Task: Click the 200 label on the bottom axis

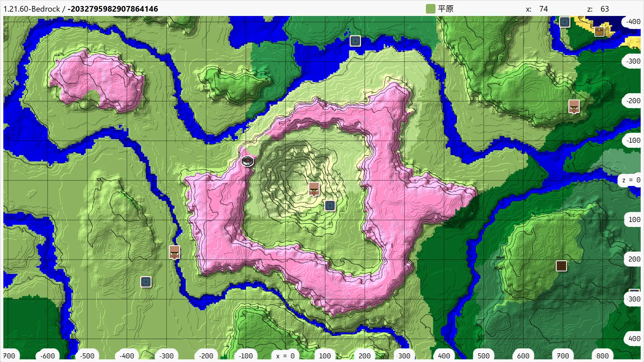Action: (x=365, y=356)
